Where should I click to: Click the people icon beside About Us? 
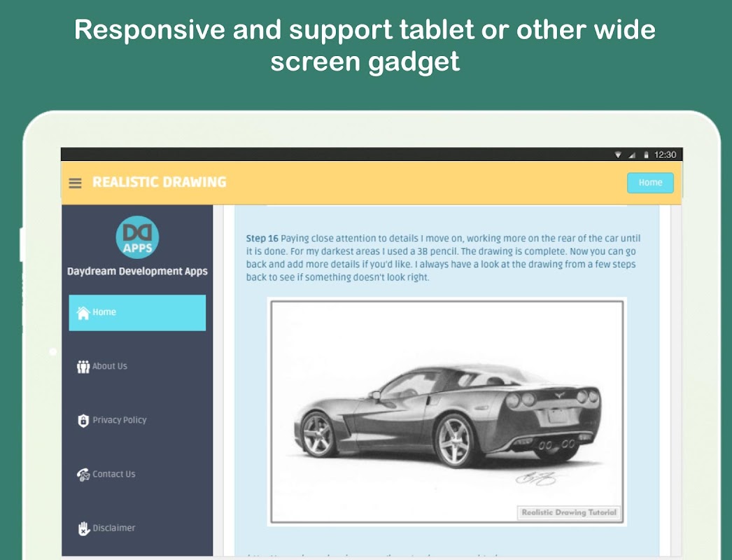(83, 367)
